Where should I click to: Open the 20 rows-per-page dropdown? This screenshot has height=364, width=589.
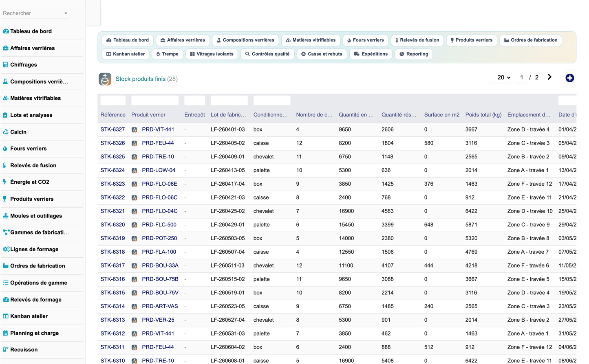point(504,77)
